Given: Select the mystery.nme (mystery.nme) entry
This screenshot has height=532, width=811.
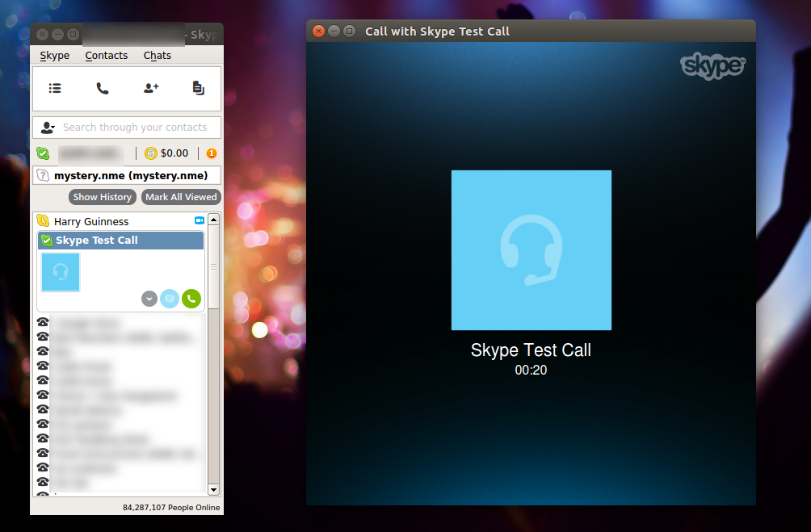Looking at the screenshot, I should (x=127, y=176).
